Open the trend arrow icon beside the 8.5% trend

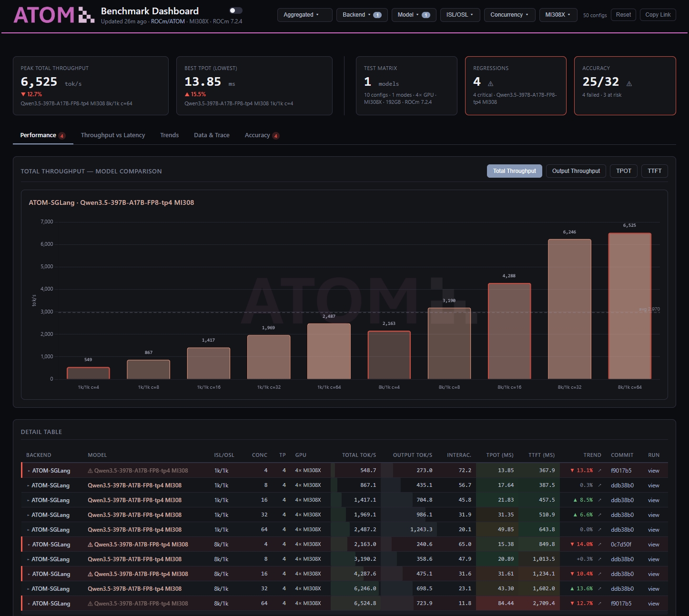click(599, 500)
